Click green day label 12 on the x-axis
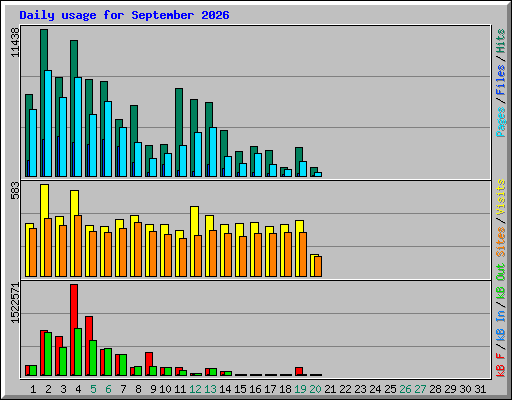Screen dimensions: 512x400 tap(195, 389)
